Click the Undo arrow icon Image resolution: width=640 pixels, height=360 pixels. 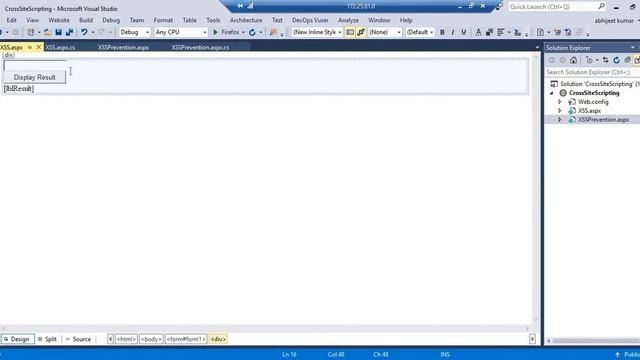84,32
